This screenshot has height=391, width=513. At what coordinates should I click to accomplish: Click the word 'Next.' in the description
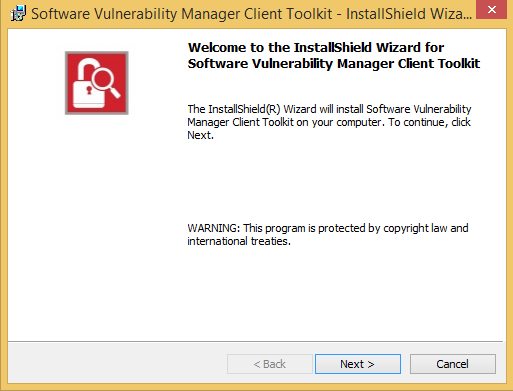coord(200,135)
